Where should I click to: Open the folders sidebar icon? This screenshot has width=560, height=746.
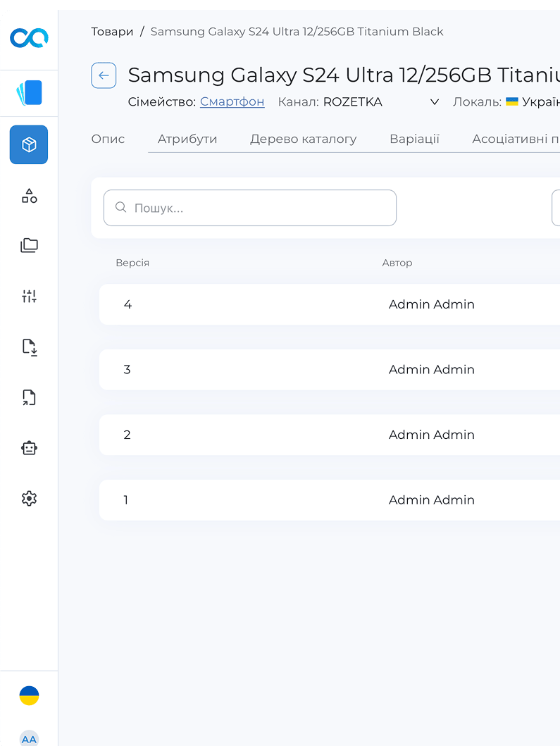pyautogui.click(x=29, y=245)
